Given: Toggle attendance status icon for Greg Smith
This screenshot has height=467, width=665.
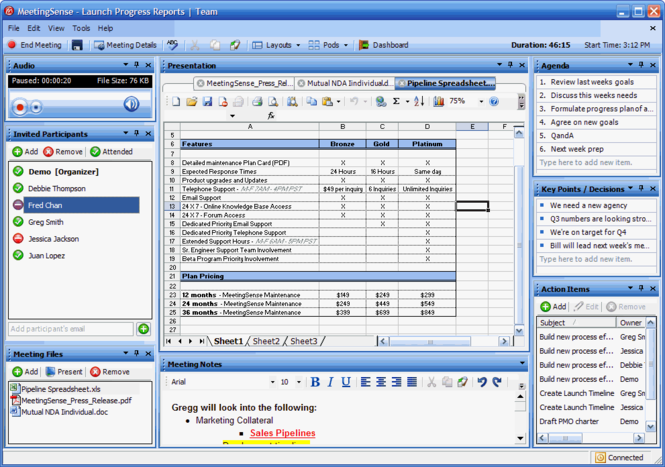Looking at the screenshot, I should click(x=18, y=221).
